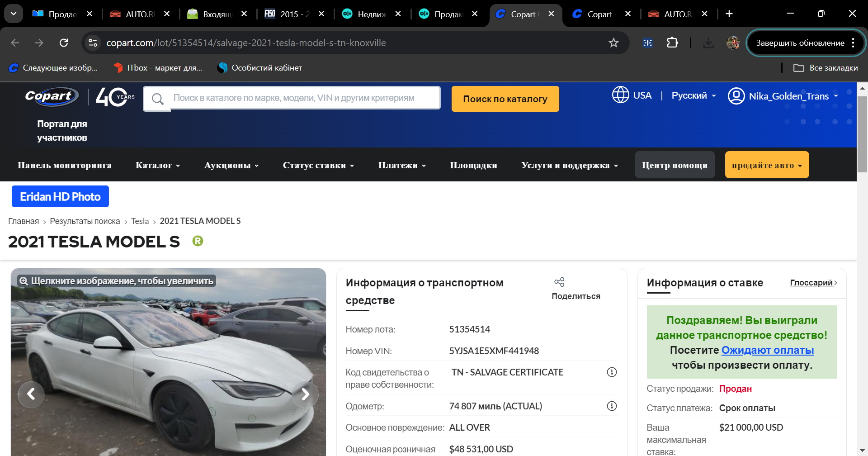Click salvage certificate info icon
Image resolution: width=868 pixels, height=456 pixels.
click(611, 372)
